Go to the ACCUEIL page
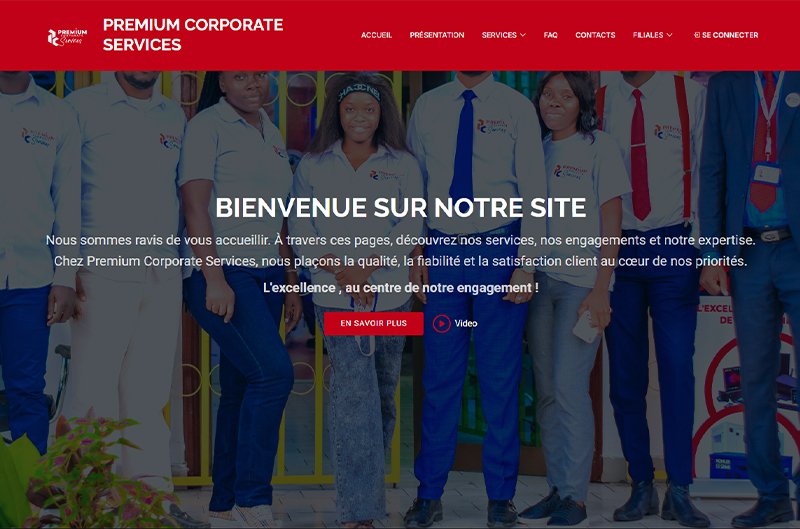800x529 pixels. click(377, 35)
